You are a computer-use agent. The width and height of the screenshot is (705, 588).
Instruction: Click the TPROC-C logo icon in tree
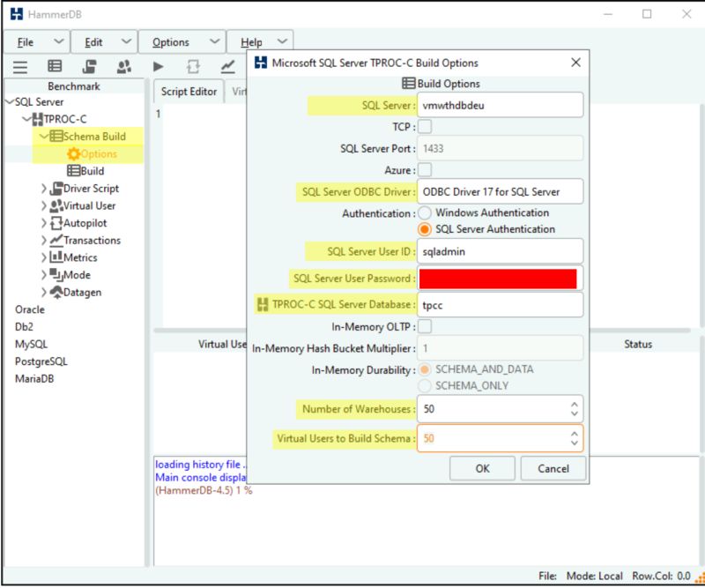38,119
